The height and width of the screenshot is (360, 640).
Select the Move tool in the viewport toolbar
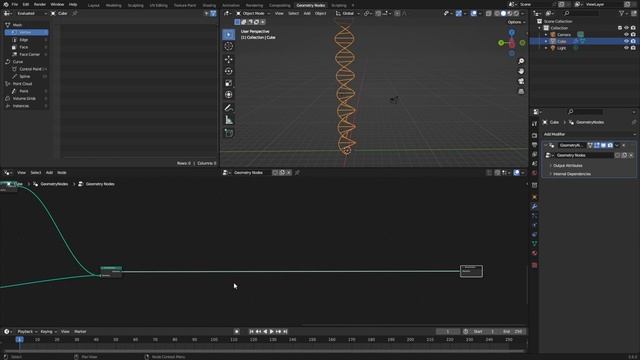coord(229,59)
